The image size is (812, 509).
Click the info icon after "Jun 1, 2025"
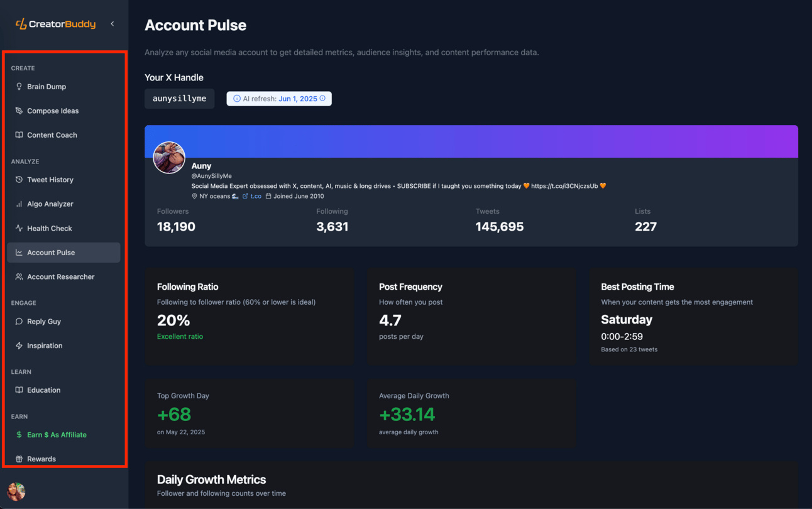(322, 99)
